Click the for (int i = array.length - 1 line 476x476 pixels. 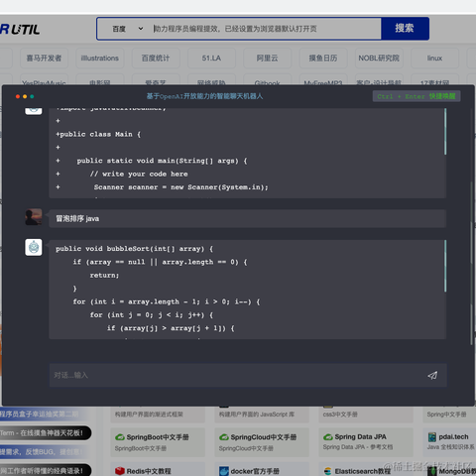(167, 301)
